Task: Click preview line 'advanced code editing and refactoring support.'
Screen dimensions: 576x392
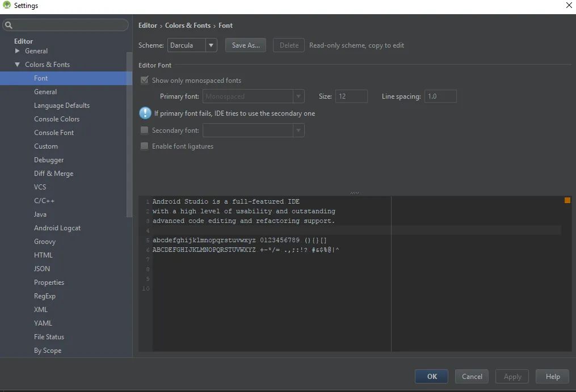Action: coord(243,221)
